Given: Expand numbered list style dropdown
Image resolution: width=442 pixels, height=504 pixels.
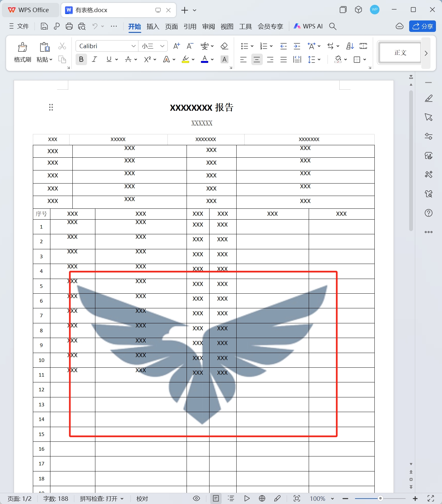Looking at the screenshot, I should coord(271,46).
